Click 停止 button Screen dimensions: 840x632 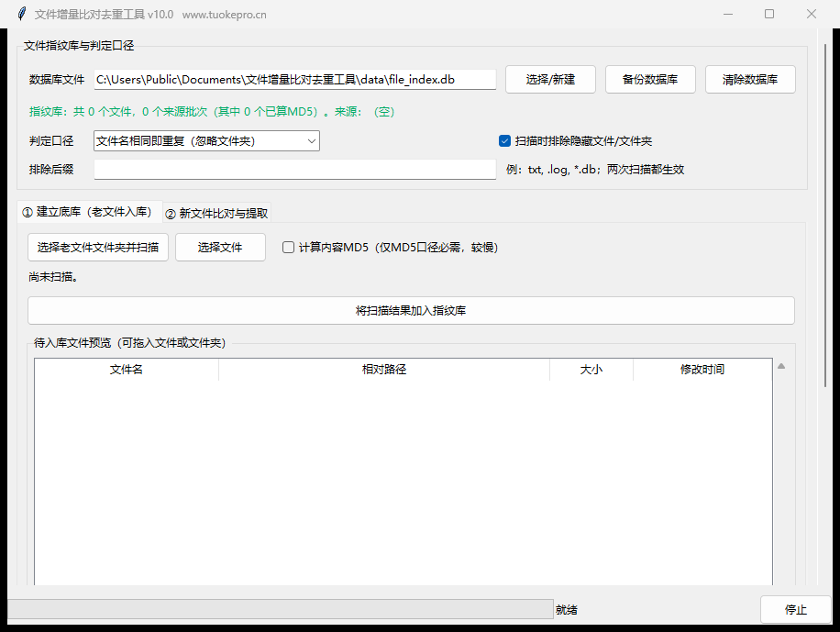pyautogui.click(x=796, y=609)
